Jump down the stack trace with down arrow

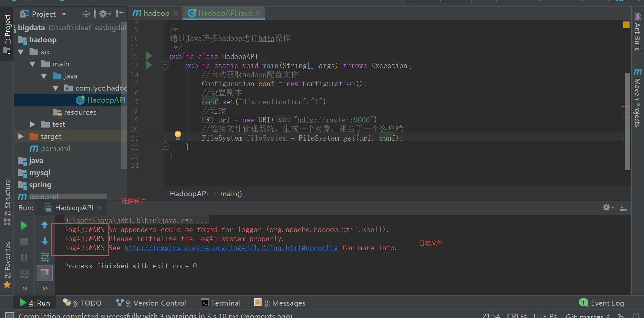coord(45,241)
